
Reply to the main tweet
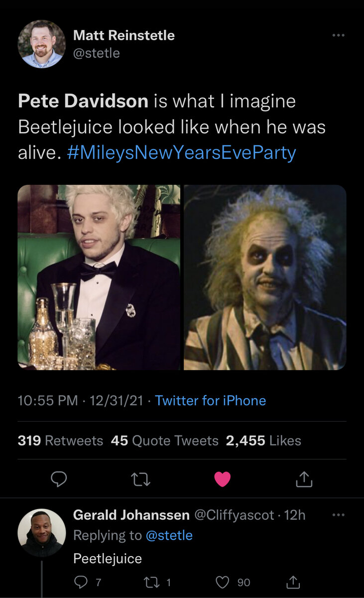pos(59,479)
